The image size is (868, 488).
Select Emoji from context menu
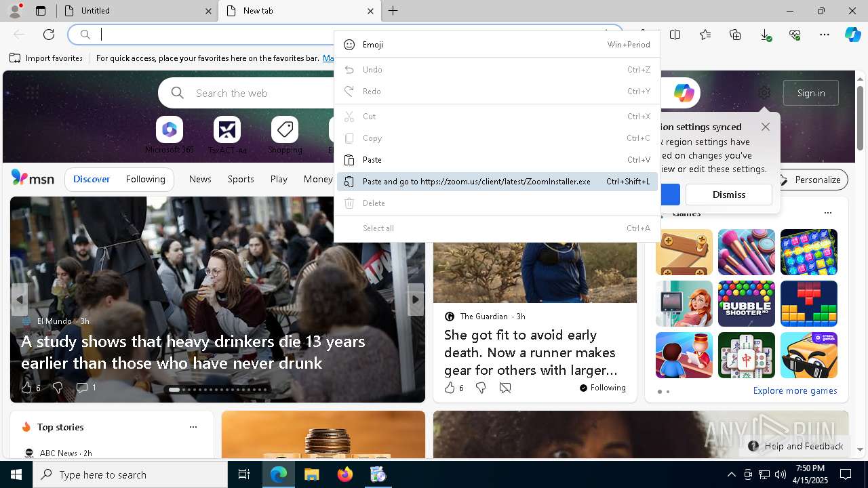[497, 45]
